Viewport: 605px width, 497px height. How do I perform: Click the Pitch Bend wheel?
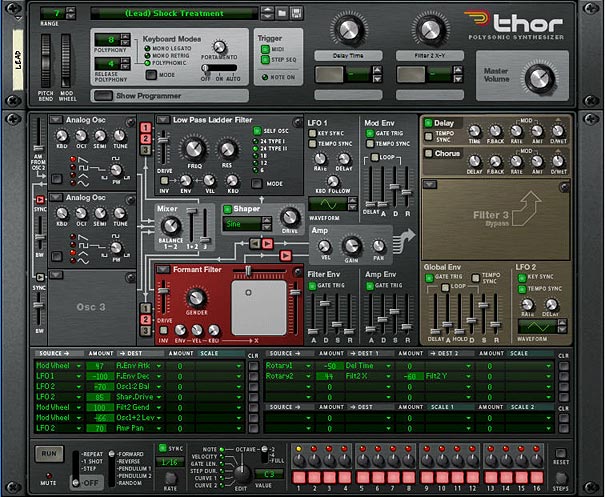pos(46,61)
